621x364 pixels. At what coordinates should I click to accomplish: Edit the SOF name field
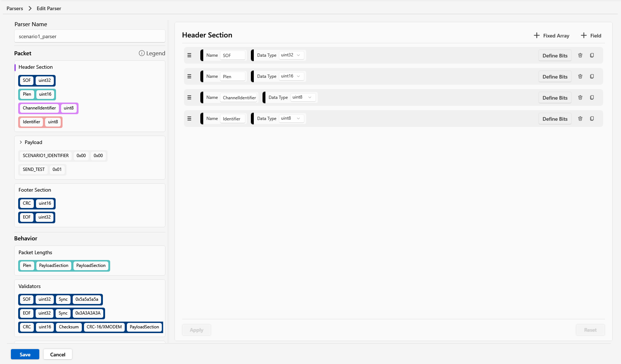233,55
